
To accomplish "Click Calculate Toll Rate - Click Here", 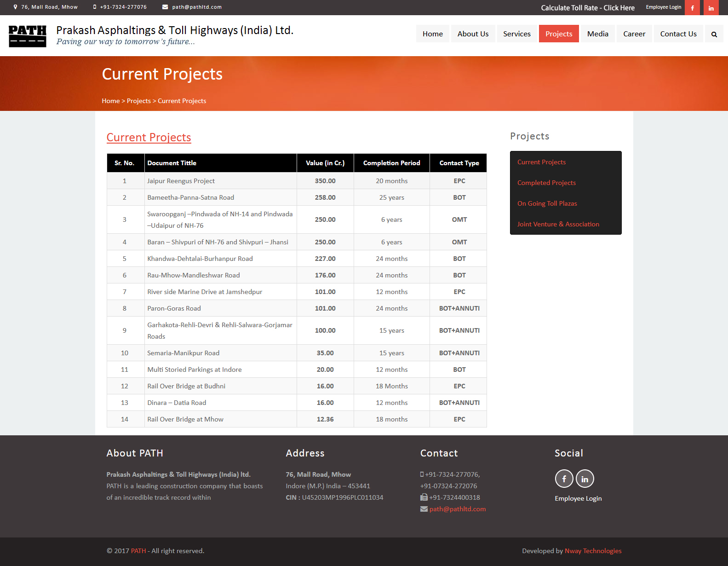I will pos(587,8).
